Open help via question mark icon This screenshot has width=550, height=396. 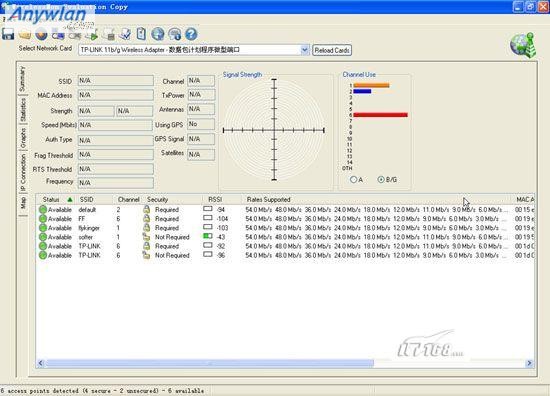click(x=191, y=34)
